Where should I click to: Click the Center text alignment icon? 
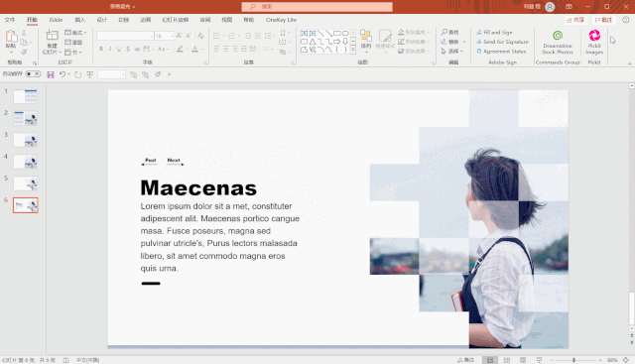coord(225,49)
